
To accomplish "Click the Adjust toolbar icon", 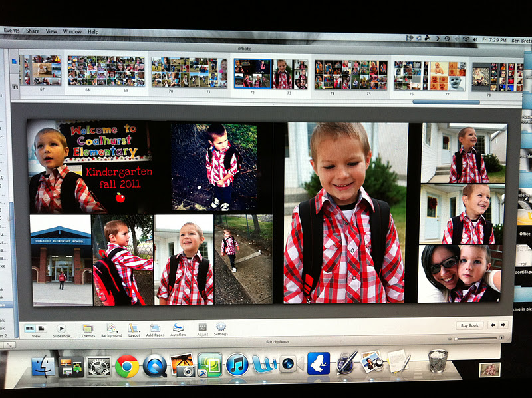I will click(x=203, y=327).
